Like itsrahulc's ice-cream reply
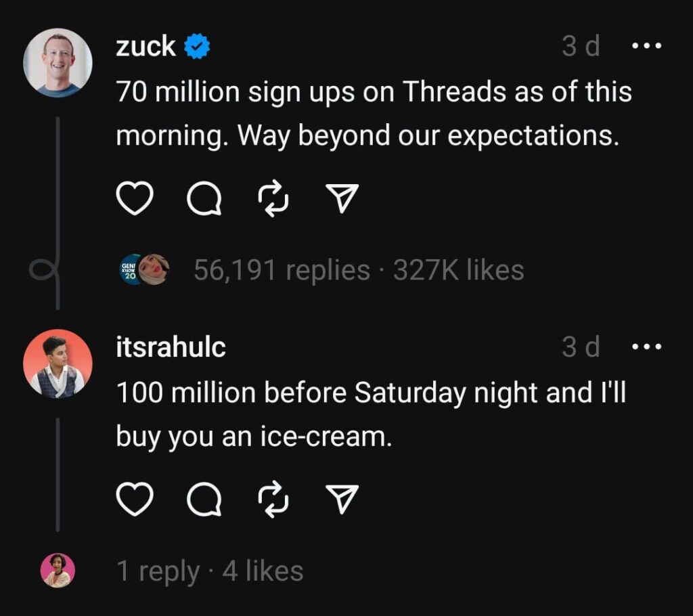 click(135, 500)
